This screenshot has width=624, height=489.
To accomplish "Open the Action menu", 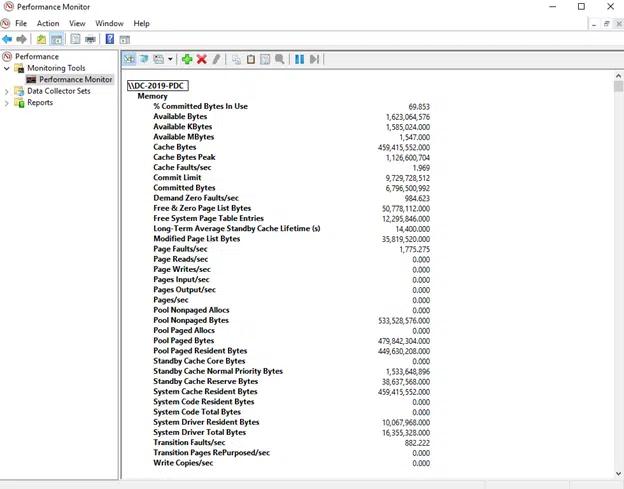I will point(48,23).
